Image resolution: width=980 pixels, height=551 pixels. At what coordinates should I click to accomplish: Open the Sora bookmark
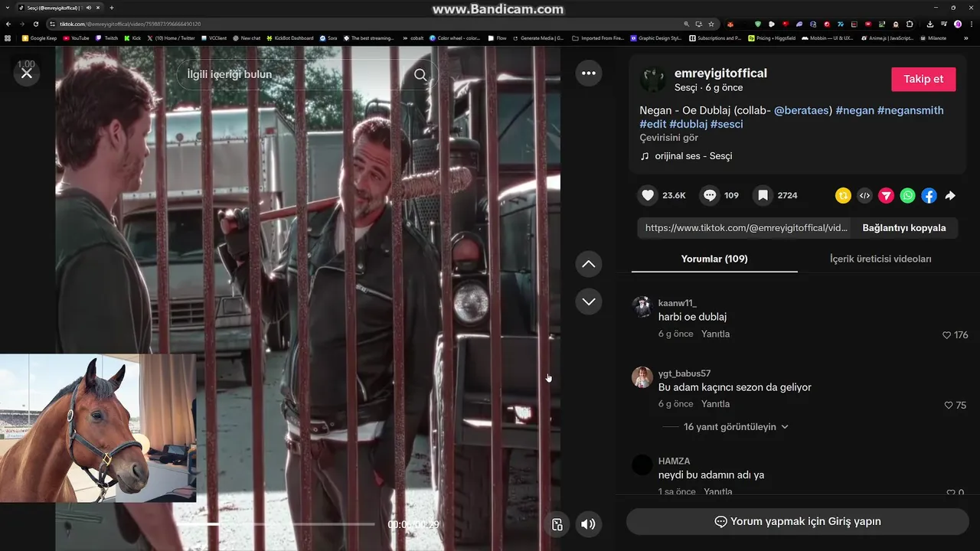(328, 37)
